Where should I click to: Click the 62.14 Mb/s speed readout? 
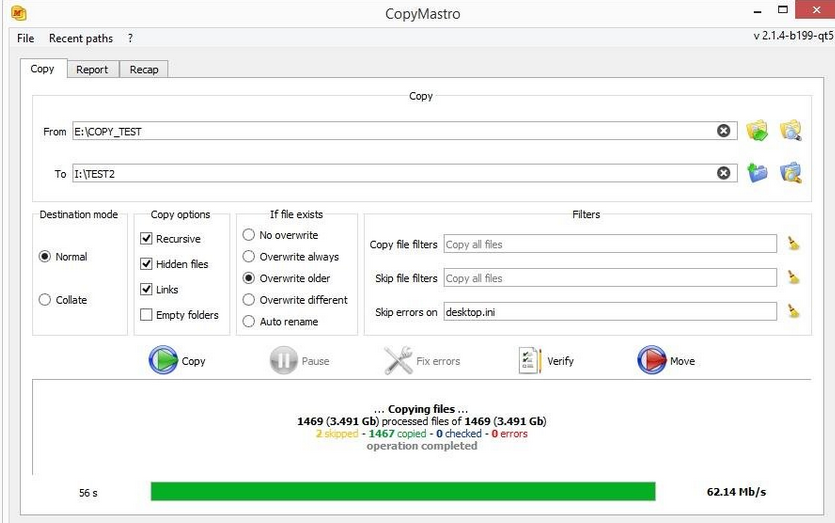pyautogui.click(x=736, y=492)
